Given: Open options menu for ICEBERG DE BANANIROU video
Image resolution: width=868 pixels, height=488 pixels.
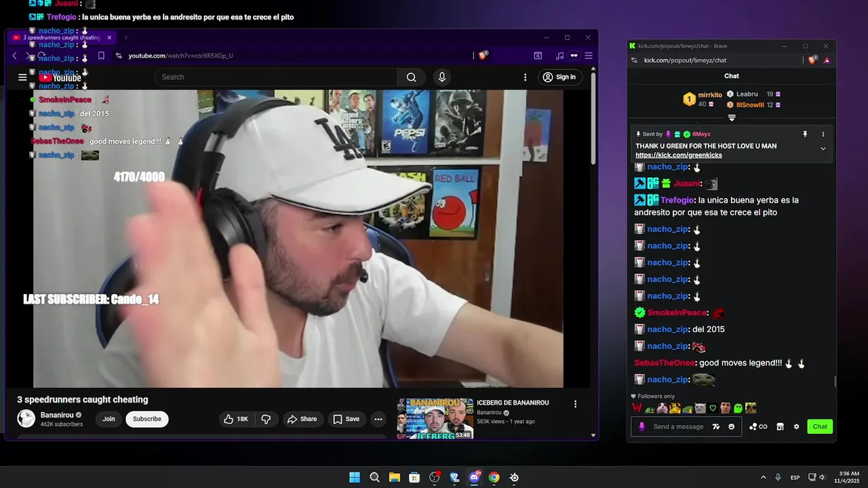Looking at the screenshot, I should (575, 404).
